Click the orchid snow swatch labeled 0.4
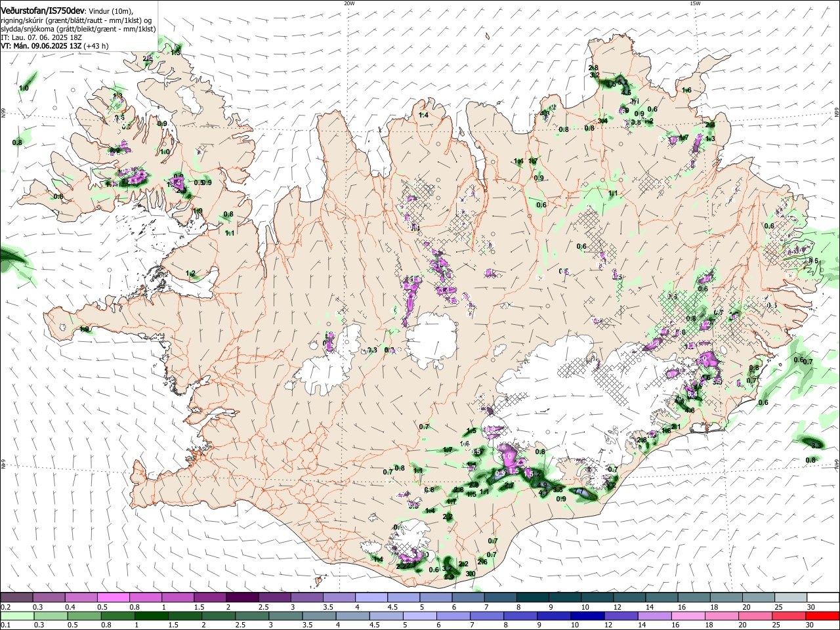 [81, 597]
